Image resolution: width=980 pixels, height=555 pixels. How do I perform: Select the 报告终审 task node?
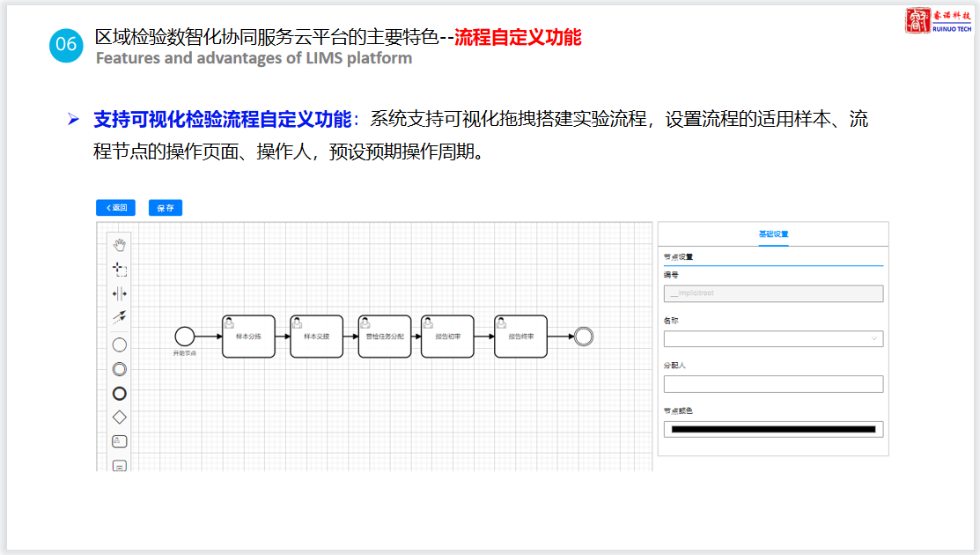(520, 337)
